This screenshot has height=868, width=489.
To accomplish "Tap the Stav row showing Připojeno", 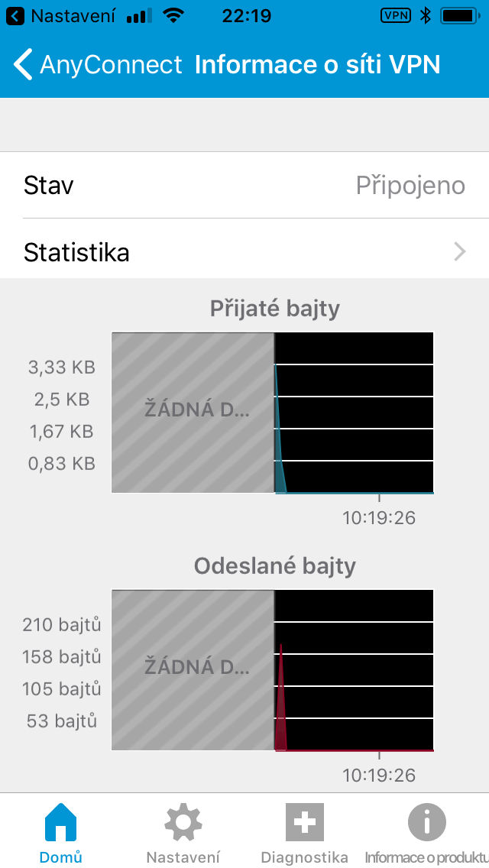I will pos(244,186).
